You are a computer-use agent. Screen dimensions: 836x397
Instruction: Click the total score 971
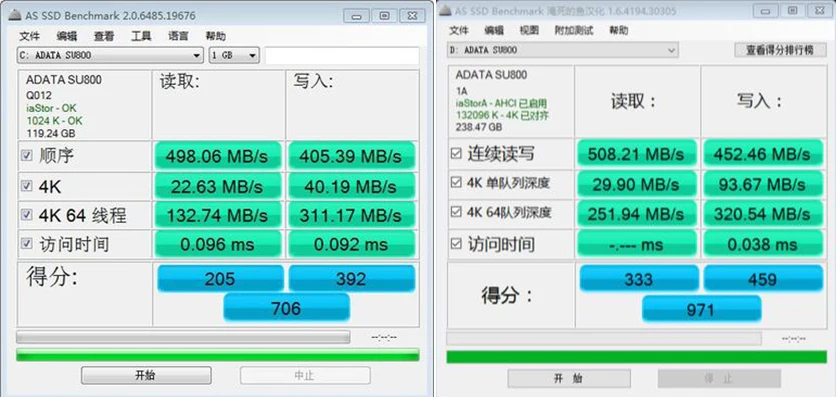click(x=701, y=309)
